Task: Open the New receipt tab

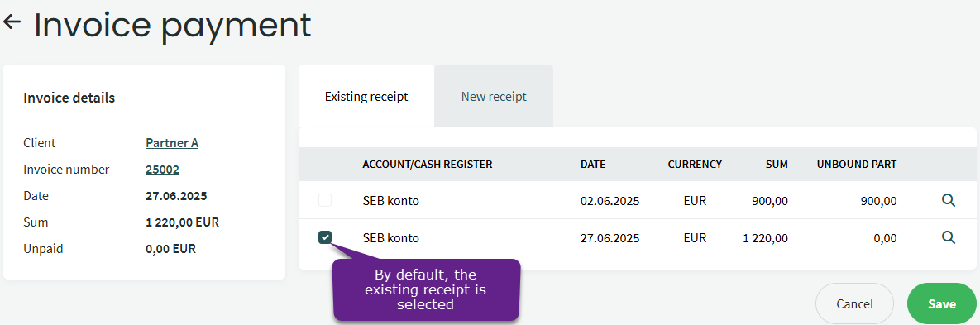Action: pyautogui.click(x=494, y=97)
